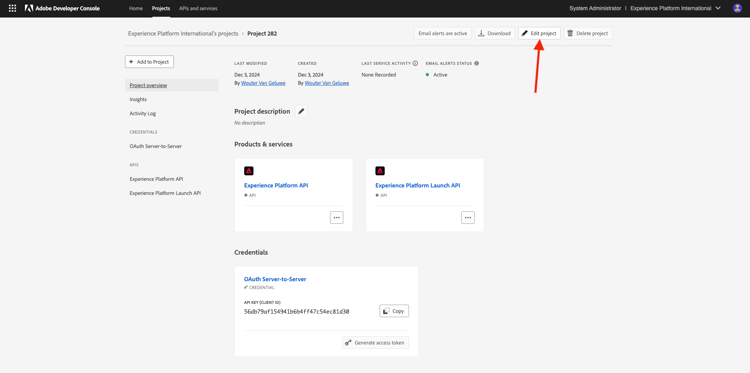Click Generate access token
The height and width of the screenshot is (373, 750).
[375, 342]
